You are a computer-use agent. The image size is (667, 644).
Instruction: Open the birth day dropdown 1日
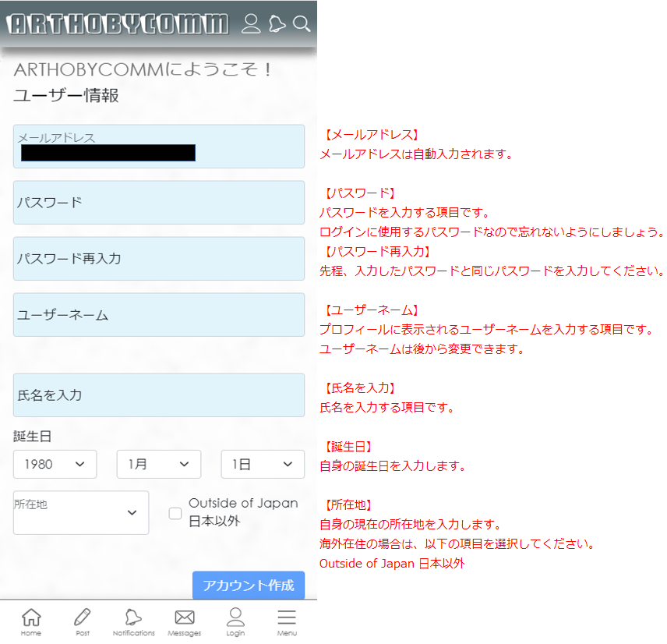pos(263,464)
